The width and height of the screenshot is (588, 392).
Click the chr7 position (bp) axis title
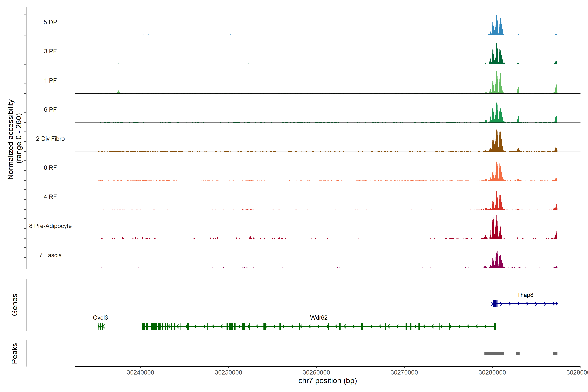[x=327, y=381]
